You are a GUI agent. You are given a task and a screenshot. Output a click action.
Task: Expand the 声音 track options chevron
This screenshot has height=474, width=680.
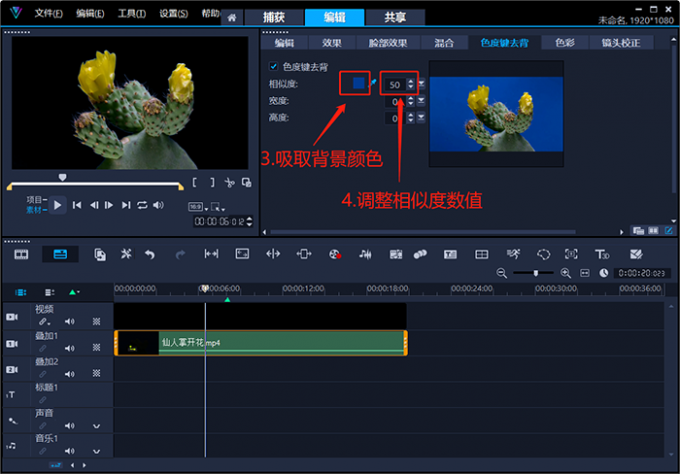click(x=96, y=426)
